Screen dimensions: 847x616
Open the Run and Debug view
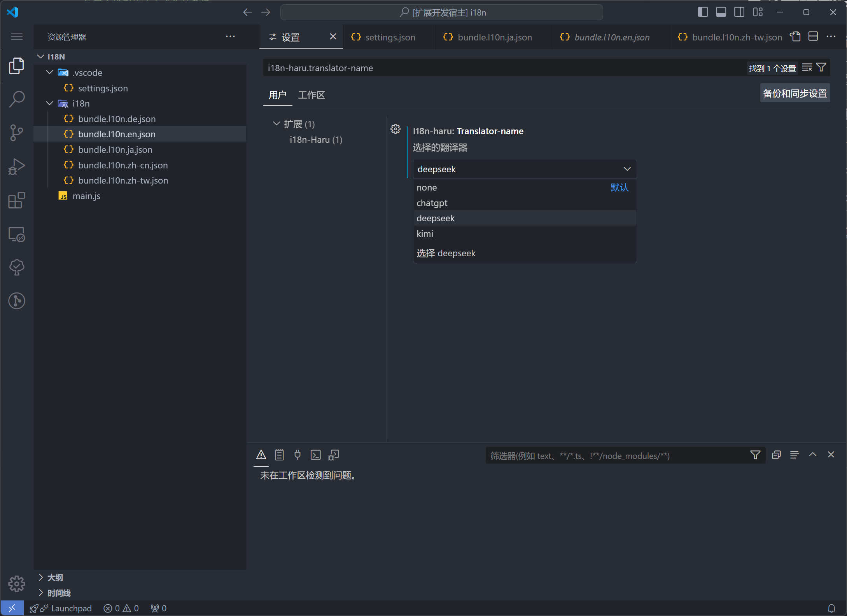coord(16,166)
